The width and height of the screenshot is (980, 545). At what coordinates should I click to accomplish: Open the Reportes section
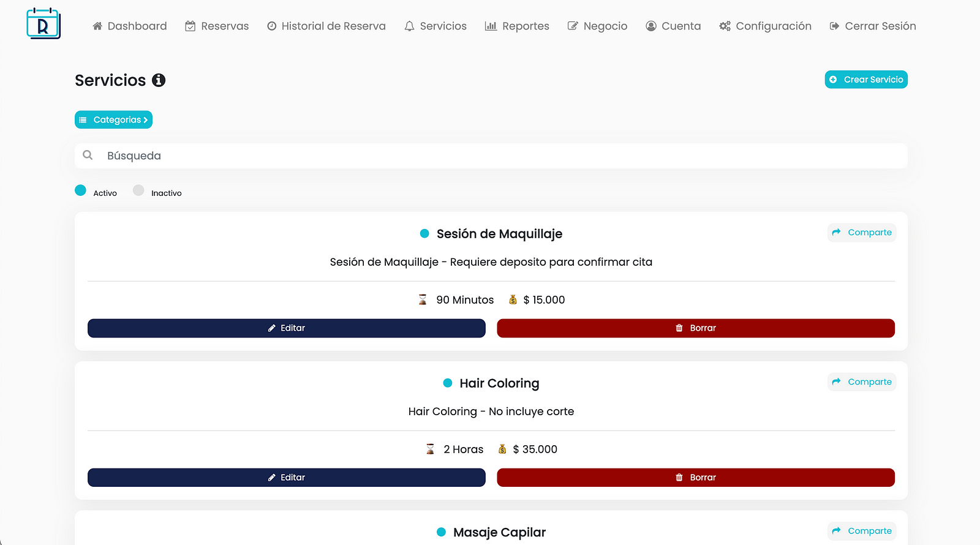(x=517, y=26)
